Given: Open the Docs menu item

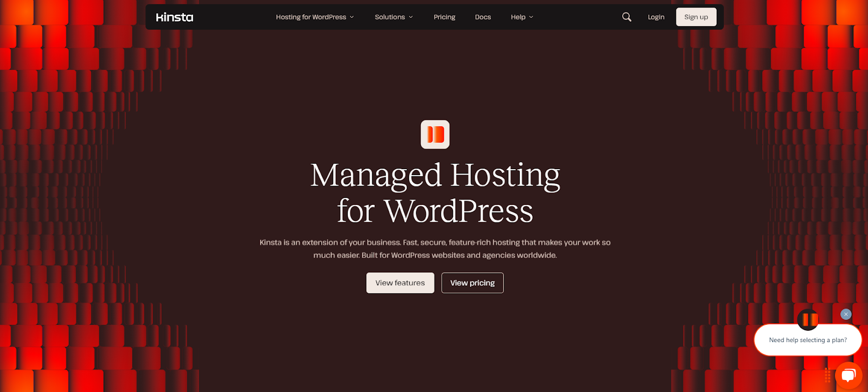Looking at the screenshot, I should pos(483,17).
